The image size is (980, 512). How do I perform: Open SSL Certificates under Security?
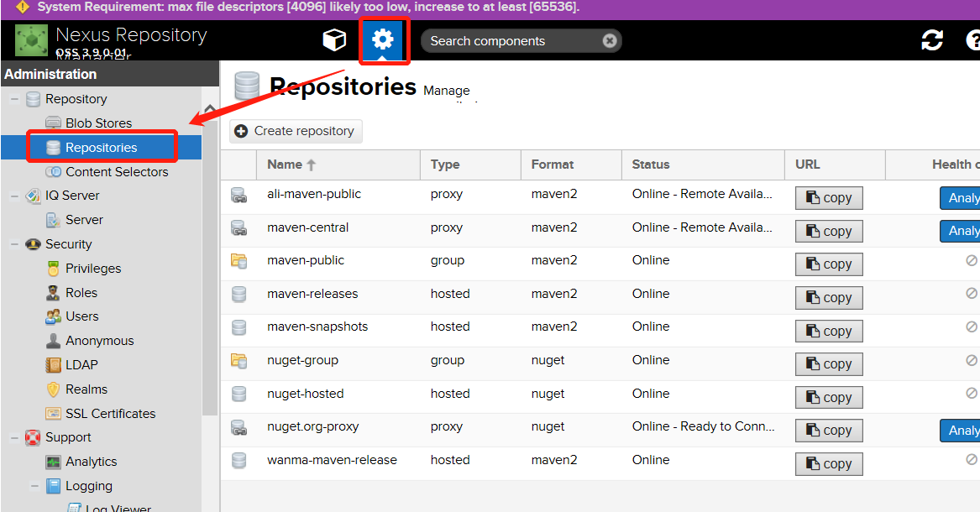click(111, 413)
